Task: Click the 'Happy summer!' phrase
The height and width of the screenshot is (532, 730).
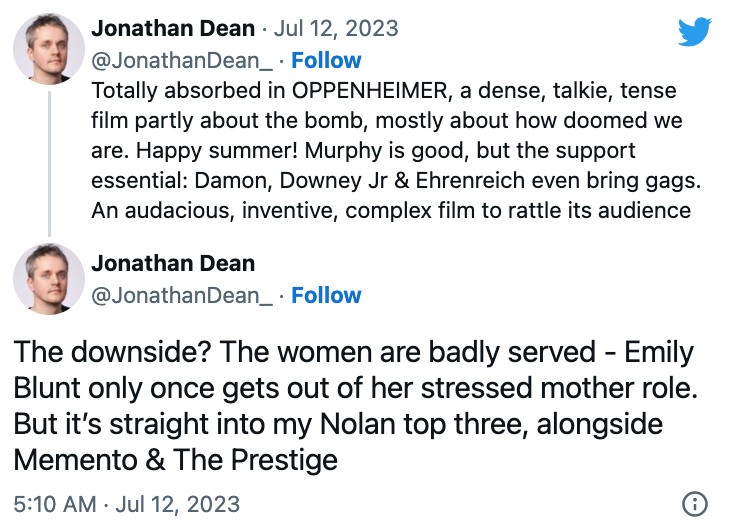Action: 217,151
